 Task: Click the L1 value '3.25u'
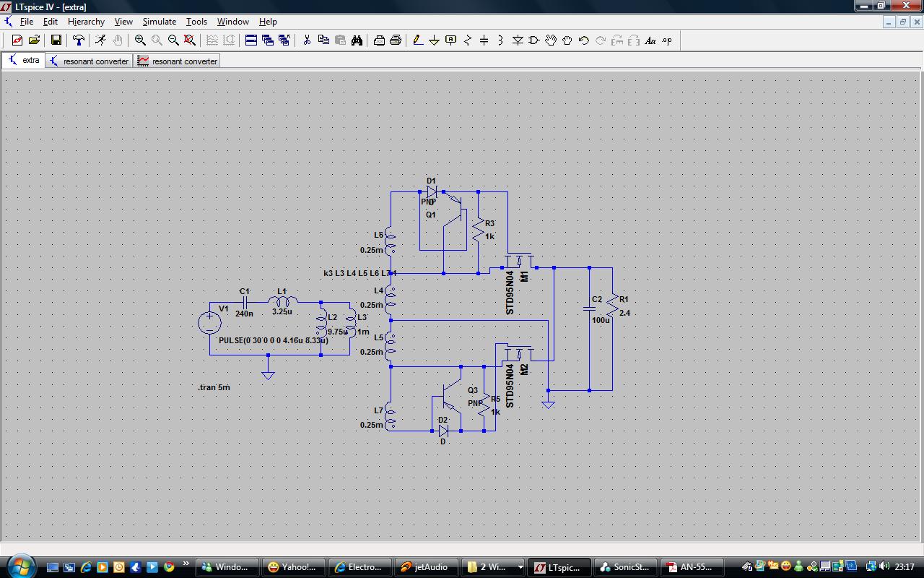(282, 311)
